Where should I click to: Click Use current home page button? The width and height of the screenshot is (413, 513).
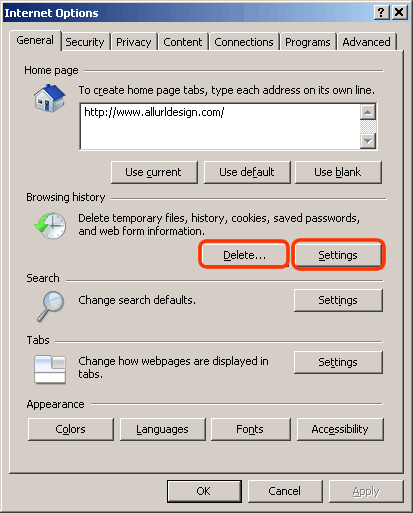pos(154,172)
